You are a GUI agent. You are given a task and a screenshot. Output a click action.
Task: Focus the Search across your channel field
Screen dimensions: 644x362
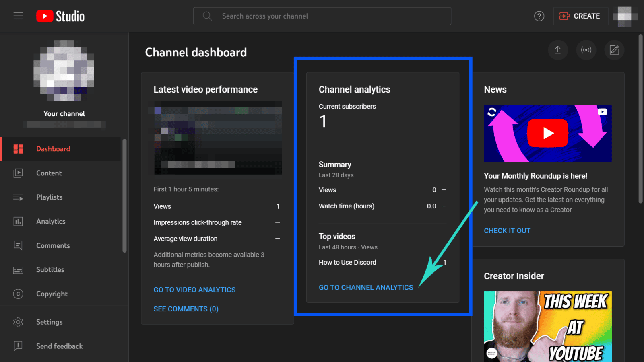coord(322,16)
